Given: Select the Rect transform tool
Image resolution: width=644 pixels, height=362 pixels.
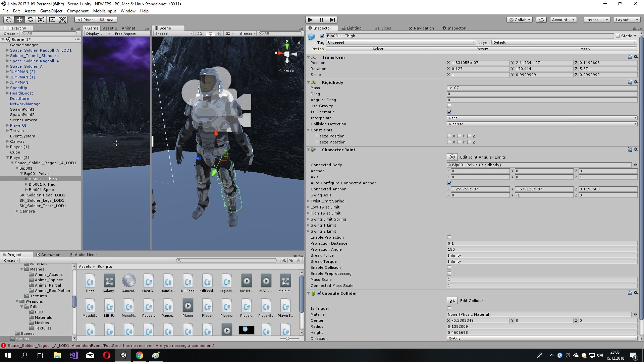Looking at the screenshot, I should click(52, 20).
